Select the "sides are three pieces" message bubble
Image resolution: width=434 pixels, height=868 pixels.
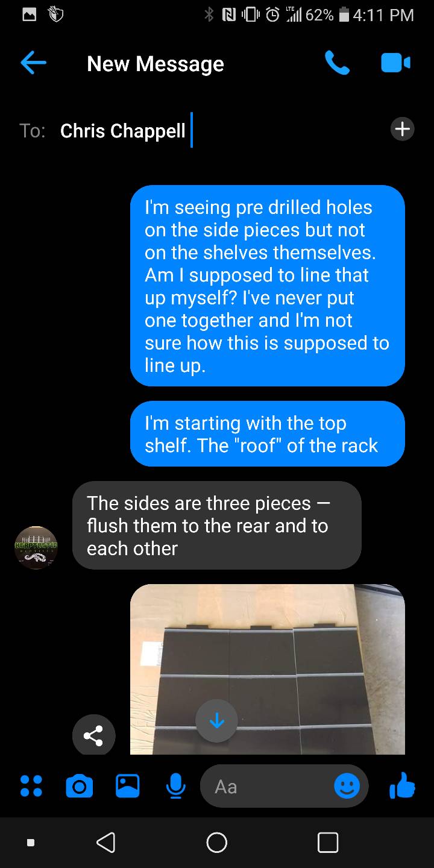(217, 525)
